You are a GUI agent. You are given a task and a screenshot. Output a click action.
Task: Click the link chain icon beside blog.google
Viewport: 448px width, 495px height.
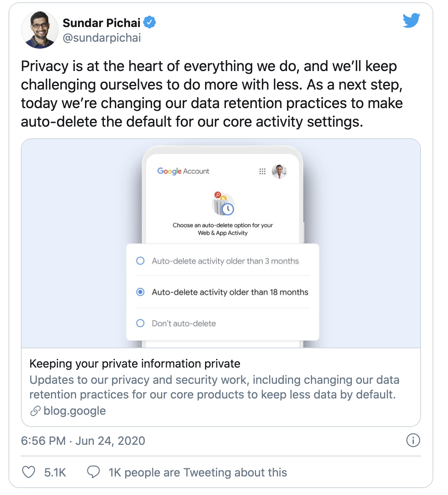(35, 411)
